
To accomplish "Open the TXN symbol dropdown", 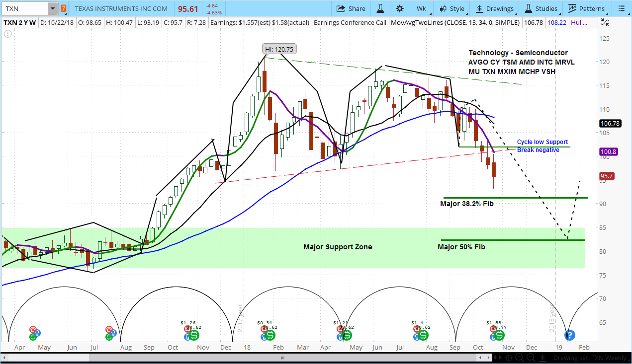I will point(52,8).
